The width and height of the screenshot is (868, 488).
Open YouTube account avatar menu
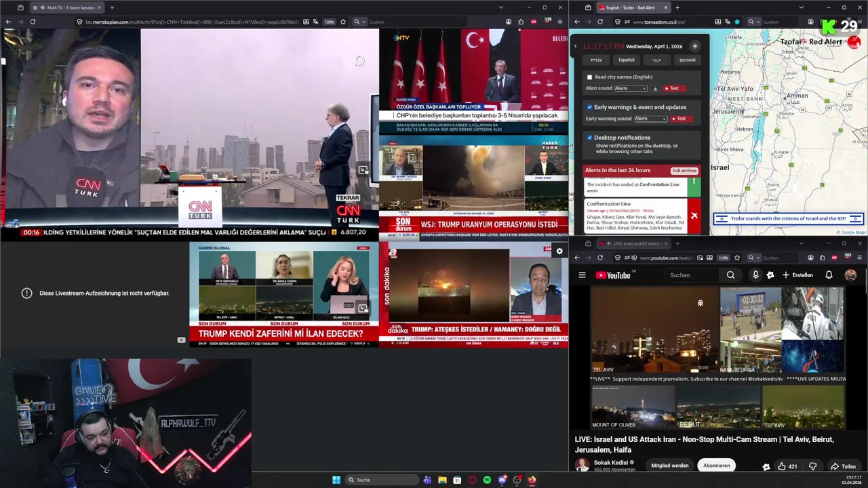coord(850,275)
